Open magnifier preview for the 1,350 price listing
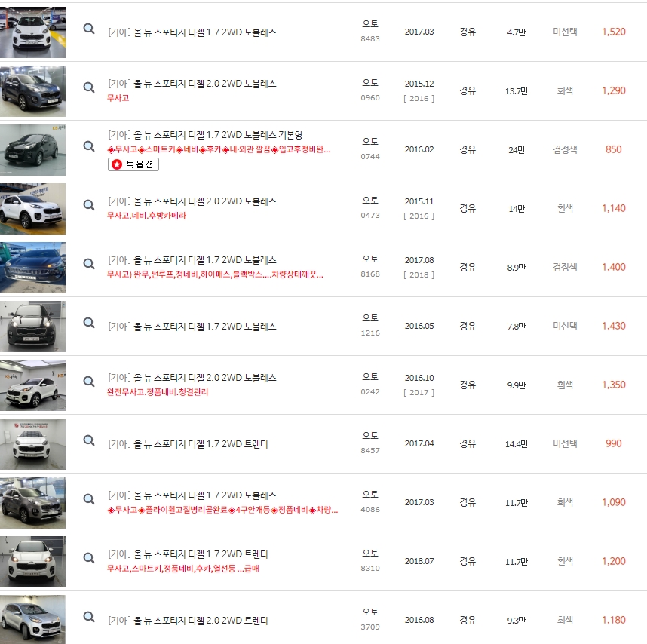The height and width of the screenshot is (644, 647). click(89, 382)
